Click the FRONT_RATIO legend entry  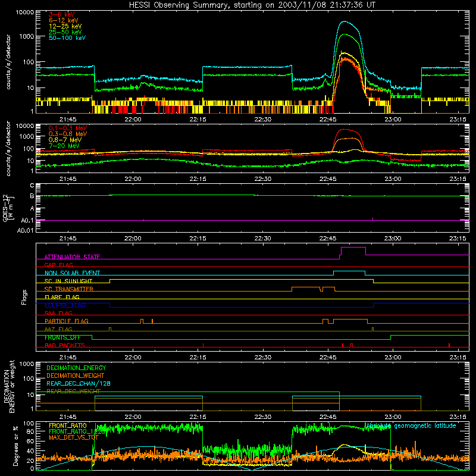pos(68,425)
